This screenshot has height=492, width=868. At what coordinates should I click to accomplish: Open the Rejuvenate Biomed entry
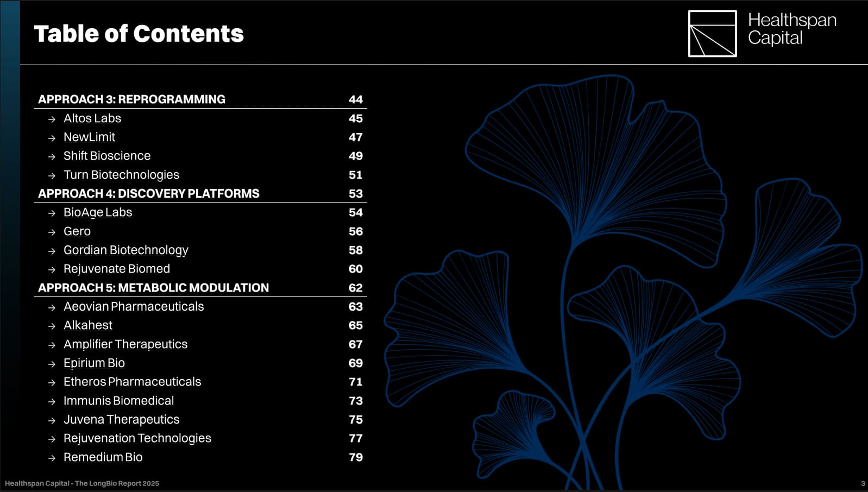click(117, 269)
